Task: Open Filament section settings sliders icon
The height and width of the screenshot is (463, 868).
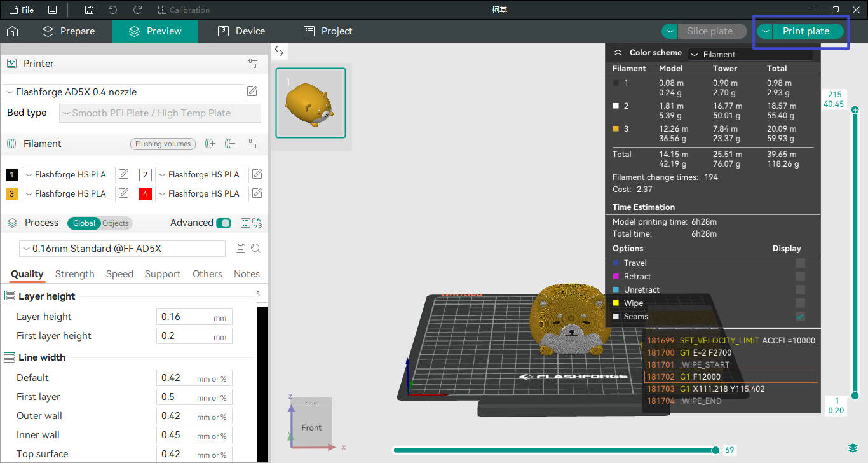Action: click(253, 144)
